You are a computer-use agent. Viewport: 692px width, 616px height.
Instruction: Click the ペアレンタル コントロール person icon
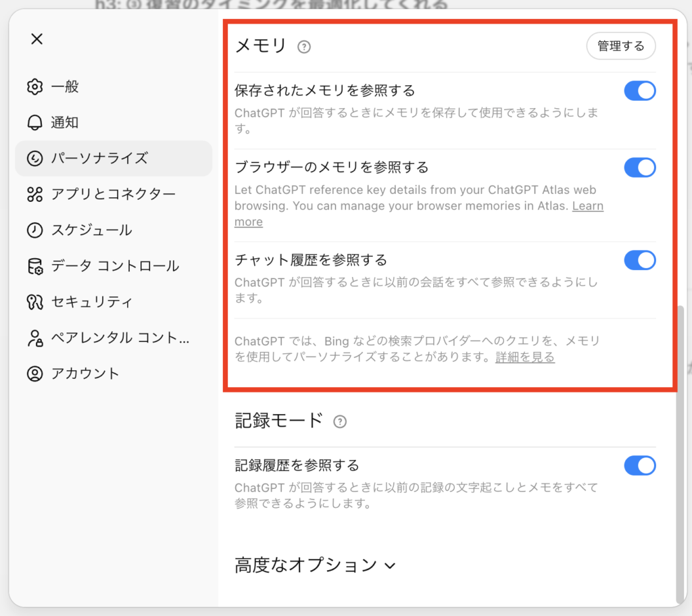pos(34,338)
